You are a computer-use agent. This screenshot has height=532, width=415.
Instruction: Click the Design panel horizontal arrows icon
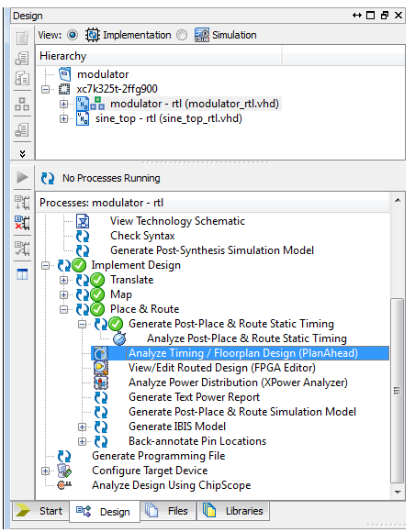point(357,16)
